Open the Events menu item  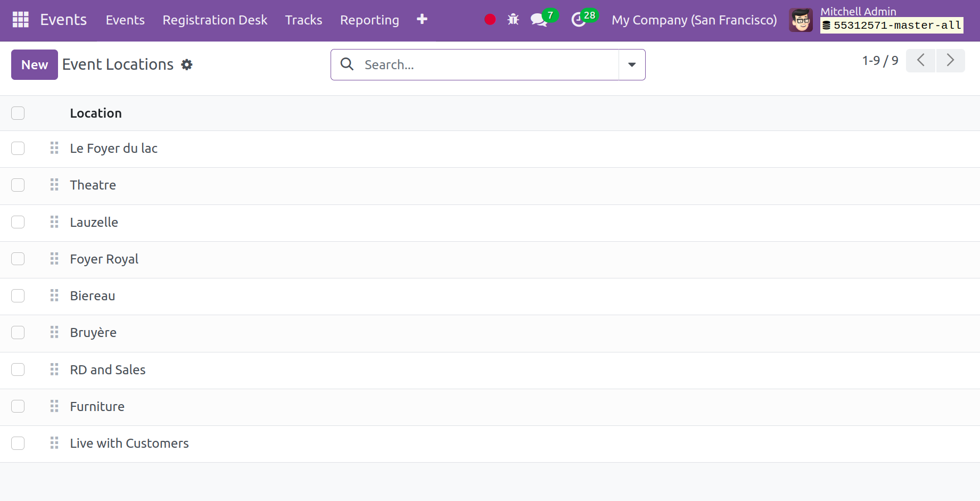click(125, 20)
